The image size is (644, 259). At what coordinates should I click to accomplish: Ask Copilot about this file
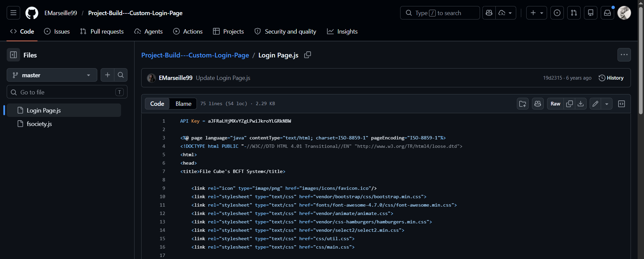coord(538,104)
